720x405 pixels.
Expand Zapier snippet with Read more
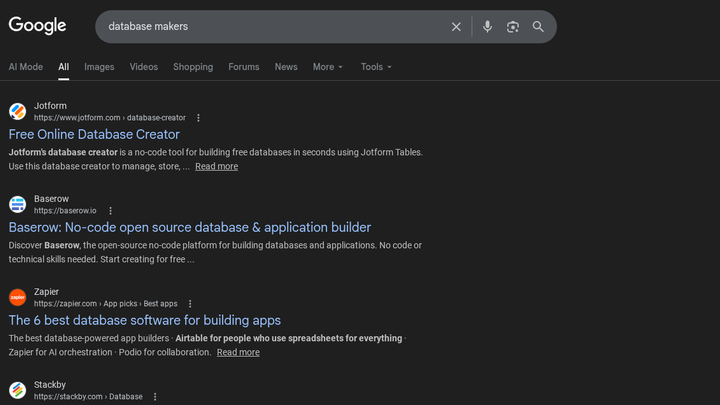pyautogui.click(x=238, y=353)
